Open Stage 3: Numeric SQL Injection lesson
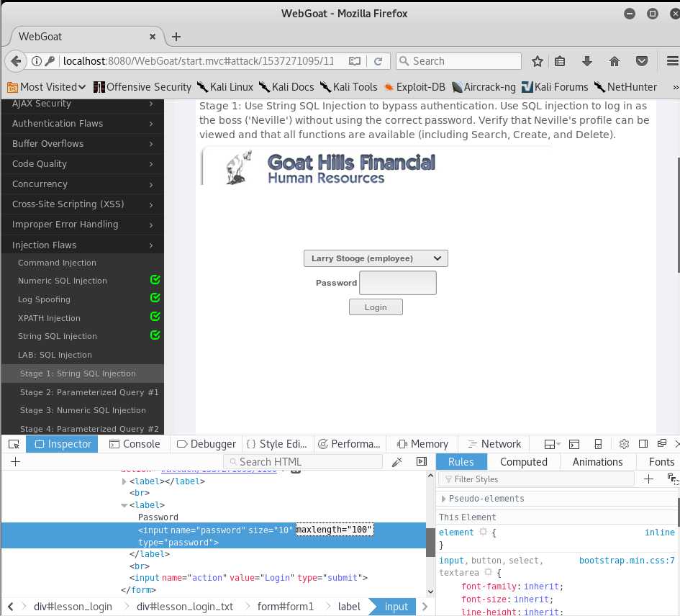 click(x=83, y=410)
